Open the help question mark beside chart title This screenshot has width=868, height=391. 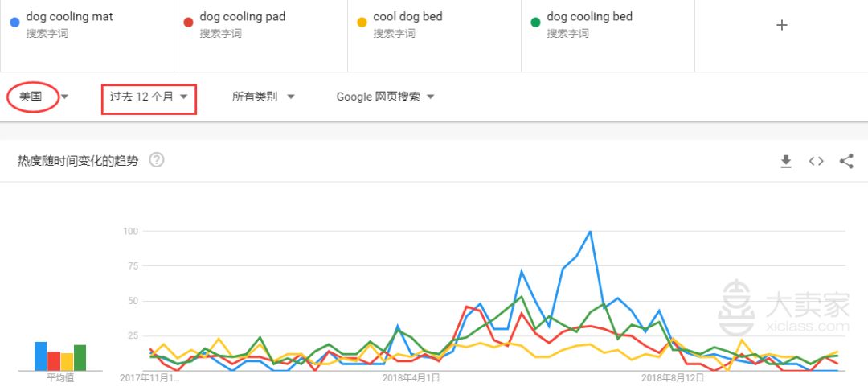pyautogui.click(x=157, y=161)
